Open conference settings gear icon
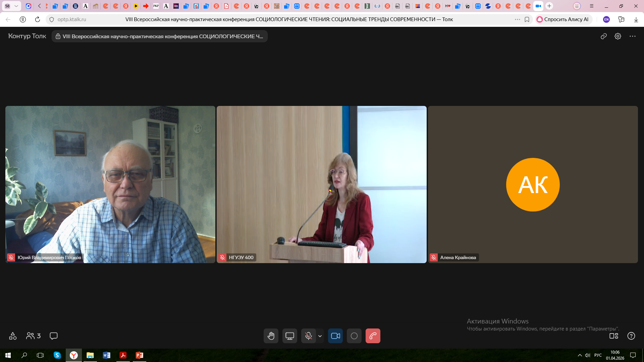Image resolution: width=644 pixels, height=362 pixels. [618, 36]
